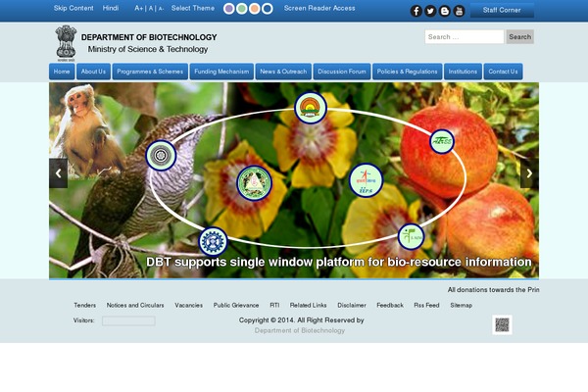The image size is (588, 392).
Task: Open the Sitemap link
Action: tap(462, 306)
